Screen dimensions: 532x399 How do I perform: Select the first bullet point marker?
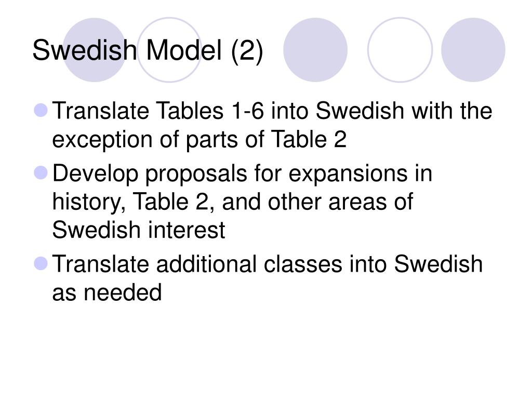[41, 110]
